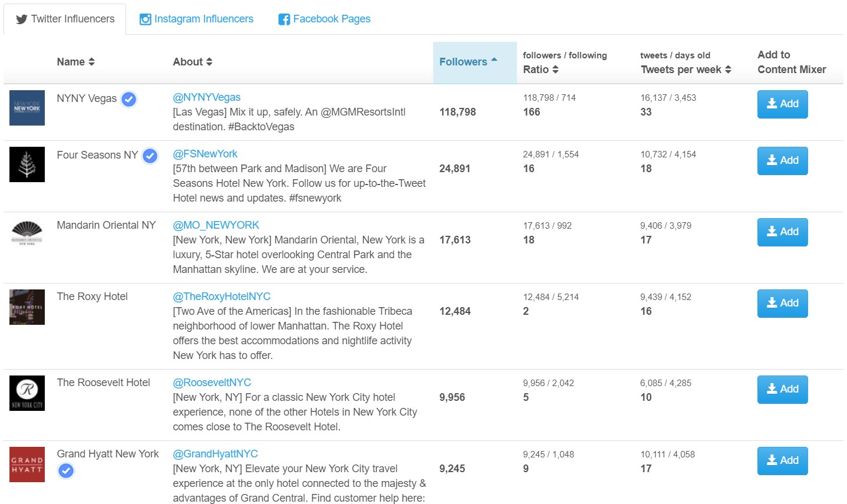Click the ratio value 166
Viewport: 847px width, 504px height.
coord(532,112)
